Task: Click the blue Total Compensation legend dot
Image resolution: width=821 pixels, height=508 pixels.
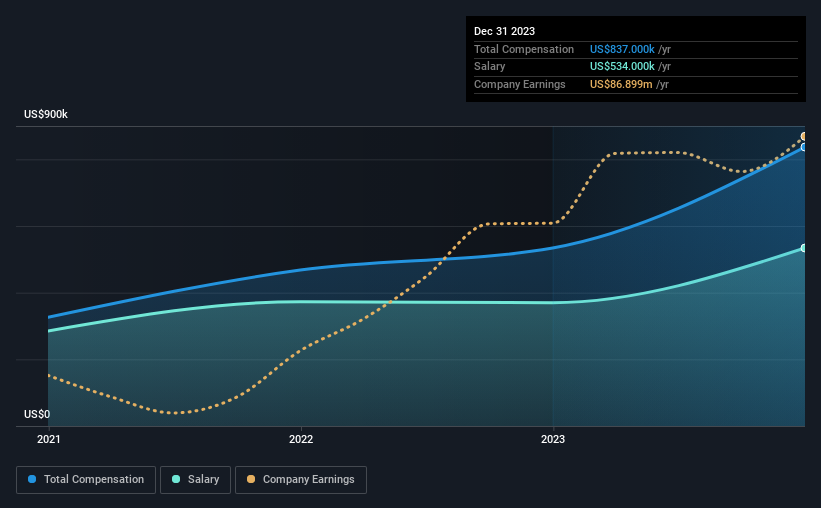Action: [x=32, y=479]
